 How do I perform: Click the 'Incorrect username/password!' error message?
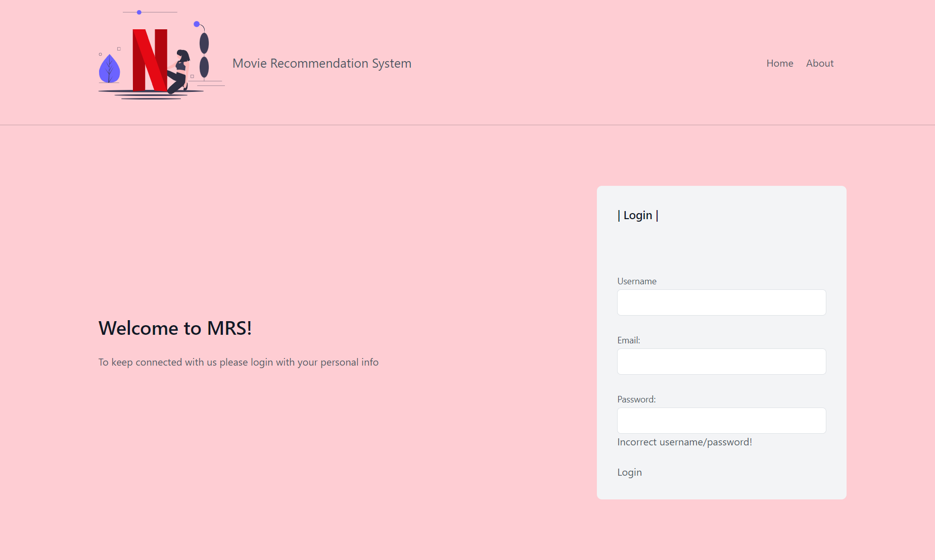point(685,442)
